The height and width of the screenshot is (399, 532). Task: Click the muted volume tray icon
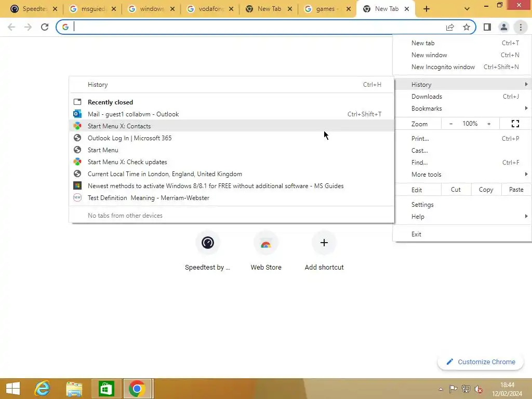[x=478, y=389]
